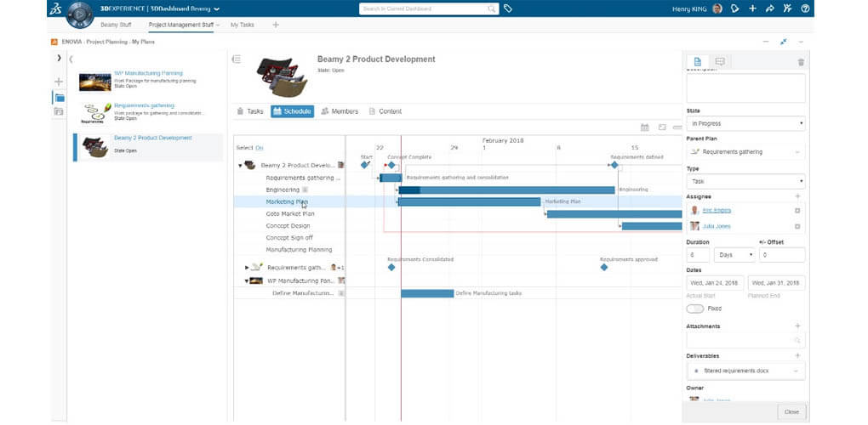Open the State dropdown showing In Progress
The height and width of the screenshot is (425, 868).
[745, 124]
